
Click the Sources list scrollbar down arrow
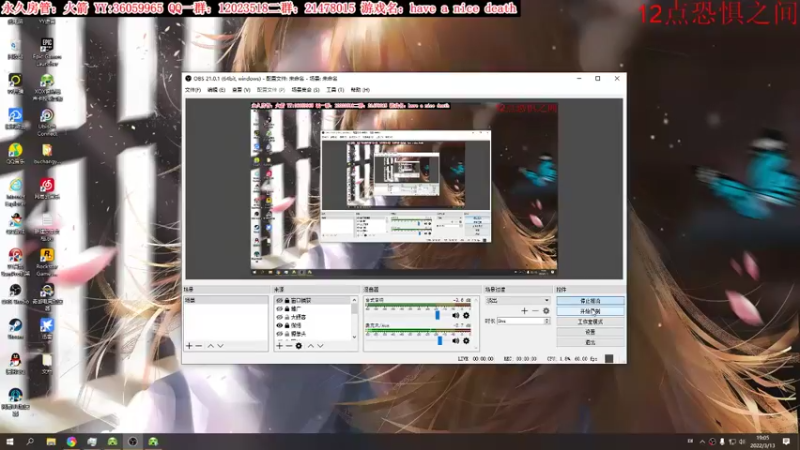tap(354, 337)
